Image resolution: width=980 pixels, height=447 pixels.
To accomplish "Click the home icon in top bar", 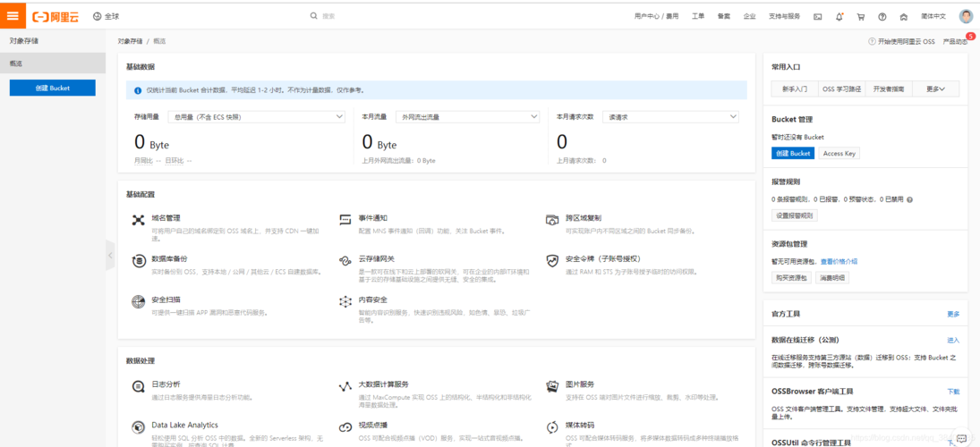I will point(903,17).
